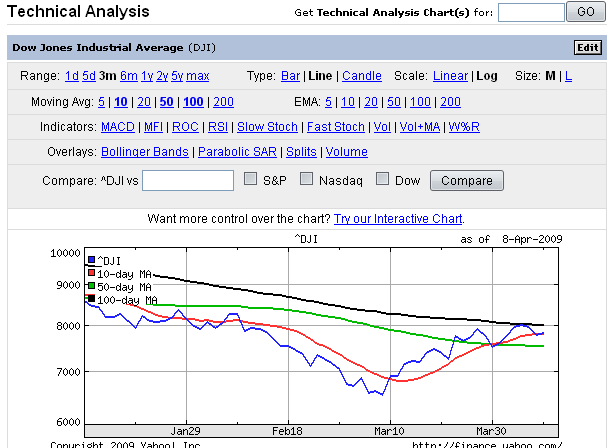The image size is (609, 448).
Task: Show the ROC indicator
Action: (185, 127)
